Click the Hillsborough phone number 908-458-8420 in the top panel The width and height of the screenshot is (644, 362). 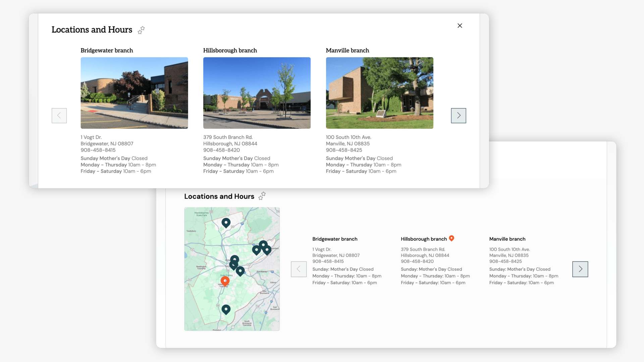(x=221, y=150)
